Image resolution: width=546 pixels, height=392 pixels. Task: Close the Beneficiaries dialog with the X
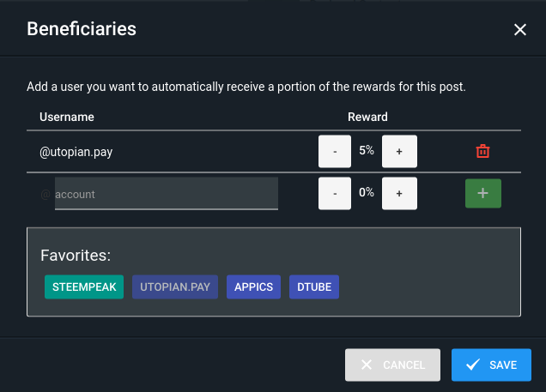pyautogui.click(x=519, y=30)
